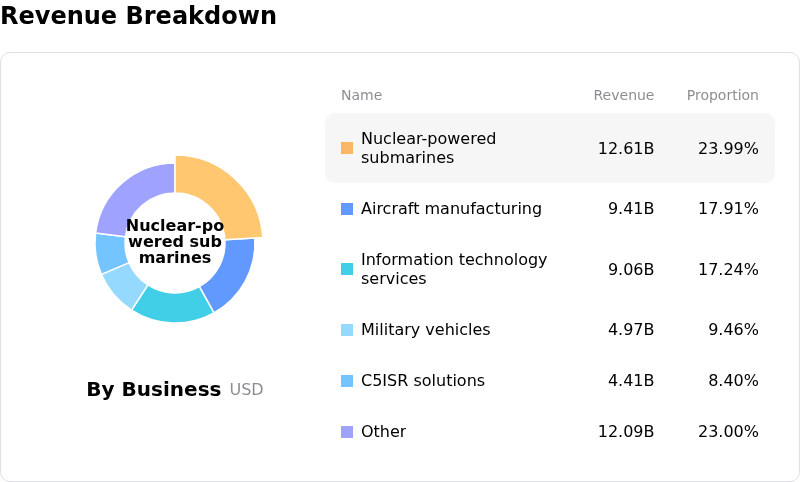Click the orange donut chart segment

[x=223, y=196]
